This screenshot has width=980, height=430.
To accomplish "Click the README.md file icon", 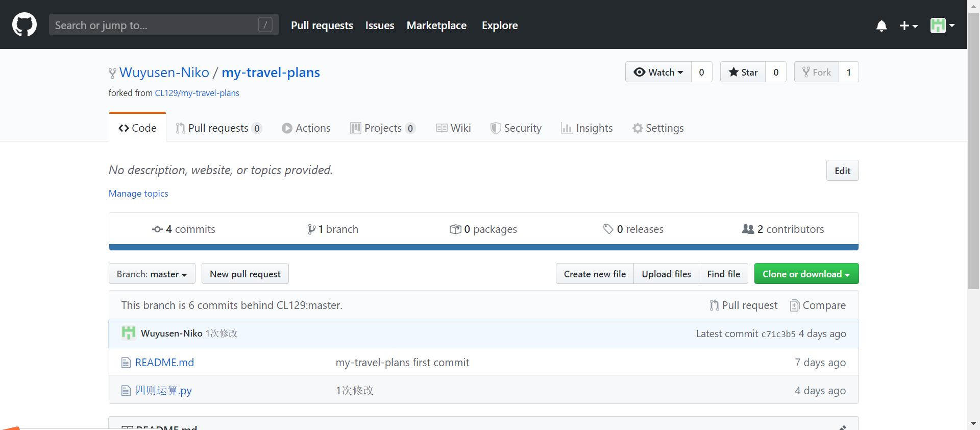I will coord(126,363).
